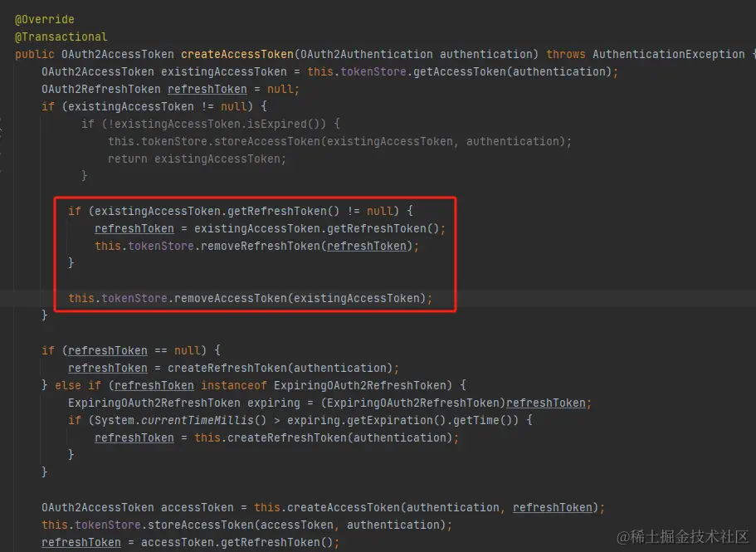The height and width of the screenshot is (552, 756).
Task: Click AuthenticationException in the method signature
Action: coord(668,54)
